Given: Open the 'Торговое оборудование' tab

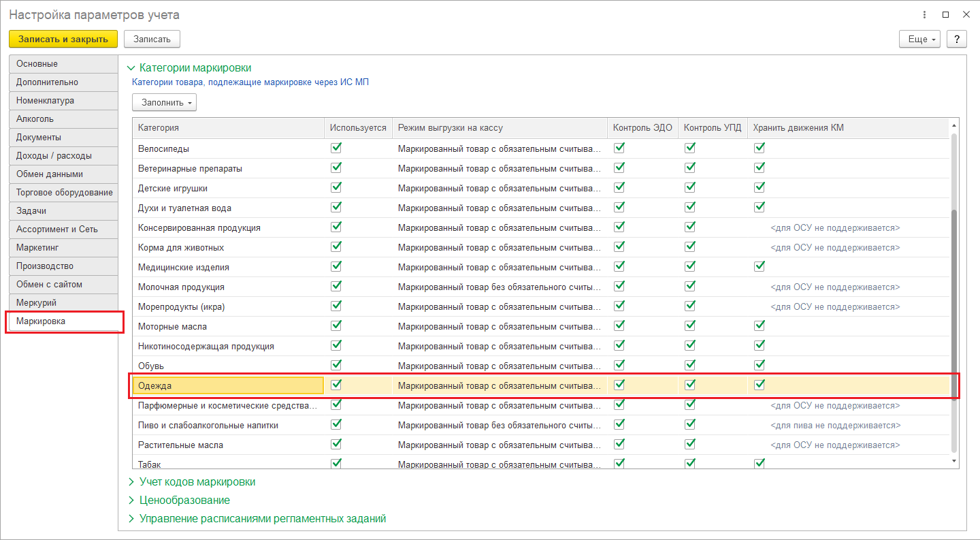Looking at the screenshot, I should [63, 192].
